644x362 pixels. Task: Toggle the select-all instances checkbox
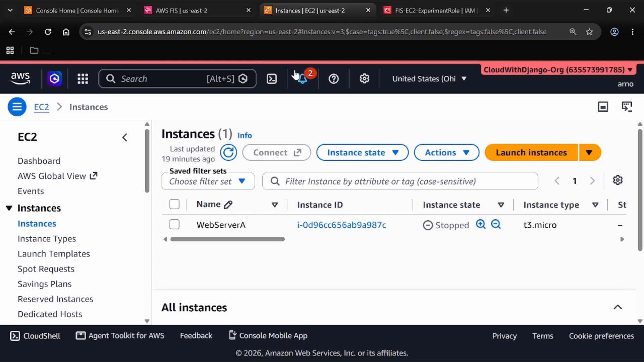pos(174,204)
